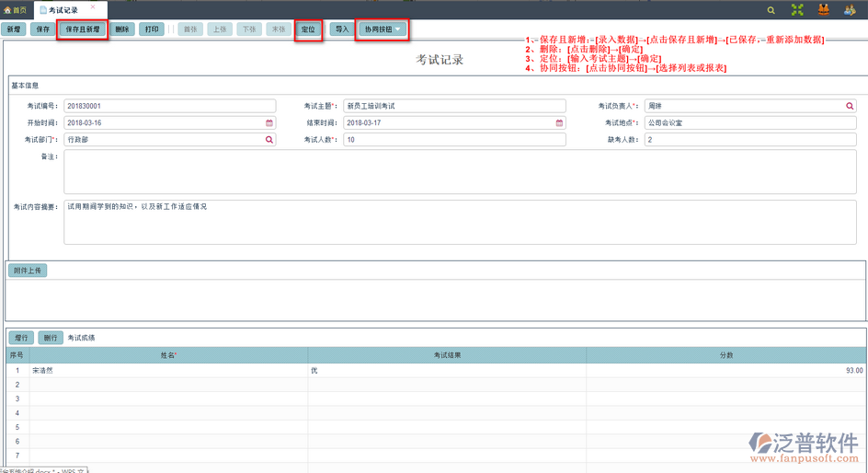This screenshot has width=868, height=473.
Task: Open 附件上传 to upload attachment
Action: click(28, 271)
